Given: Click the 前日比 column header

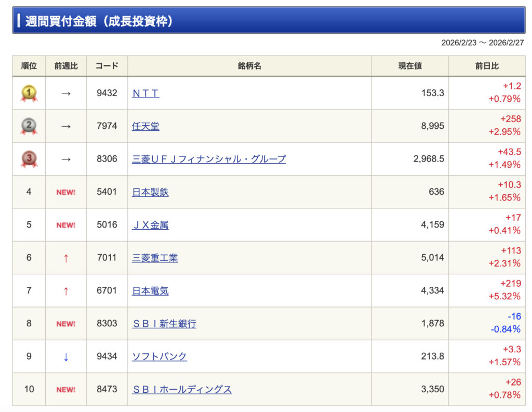Looking at the screenshot, I should 487,66.
